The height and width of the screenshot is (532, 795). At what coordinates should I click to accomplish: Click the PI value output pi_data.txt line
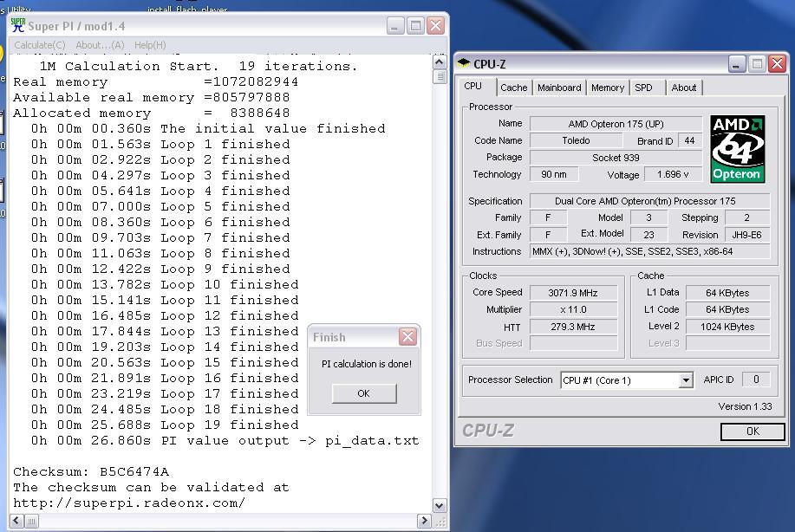coord(225,441)
